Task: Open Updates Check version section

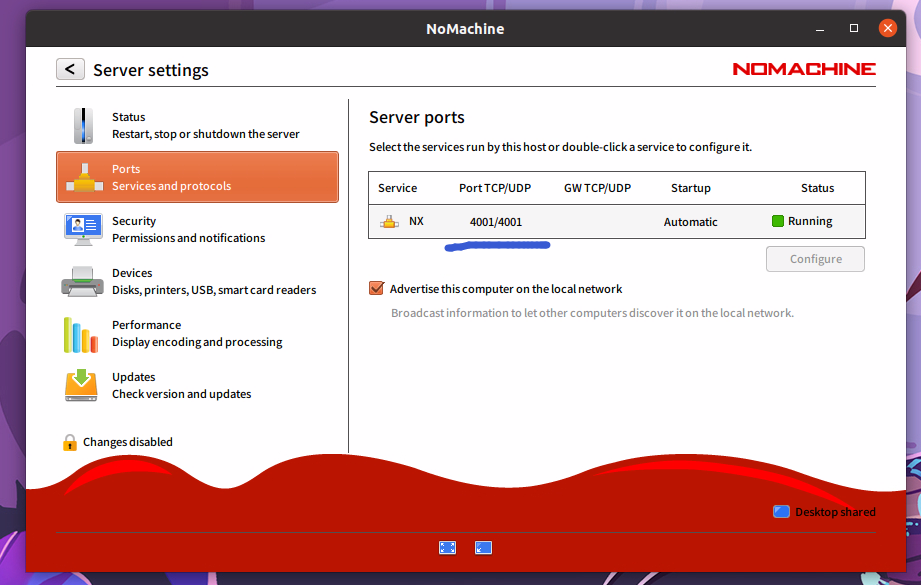Action: 197,385
